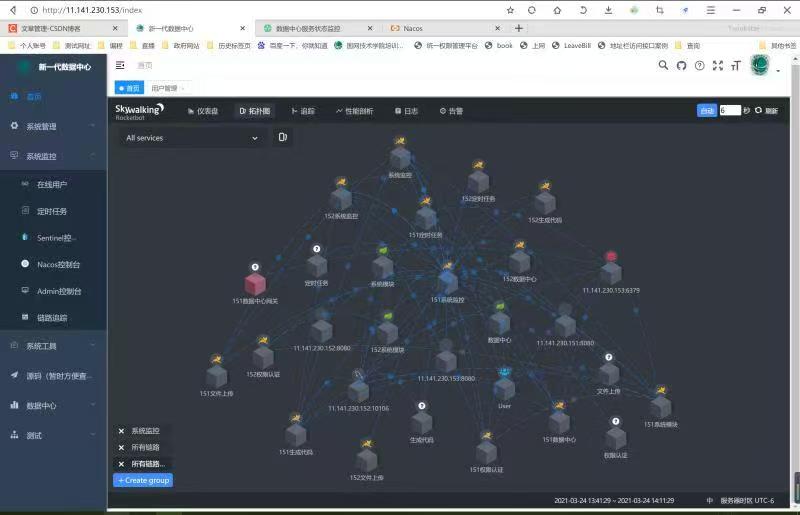Collapse sidebar with the hamburger icon
800x515 pixels.
click(121, 65)
